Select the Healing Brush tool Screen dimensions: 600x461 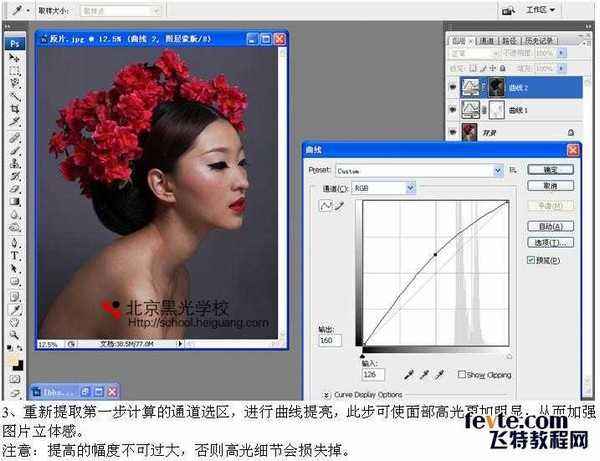point(15,138)
